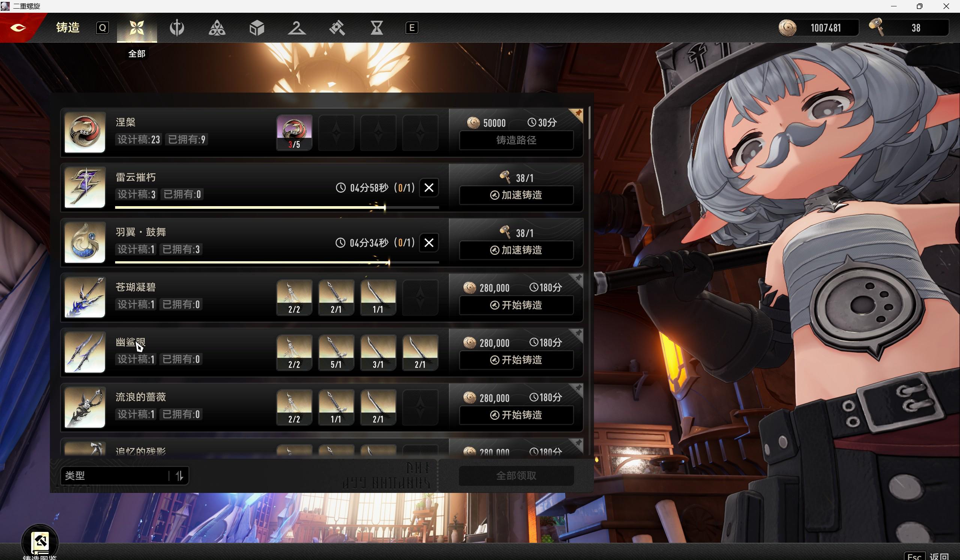Toggle pin on the 涅槃 recipe

(578, 113)
